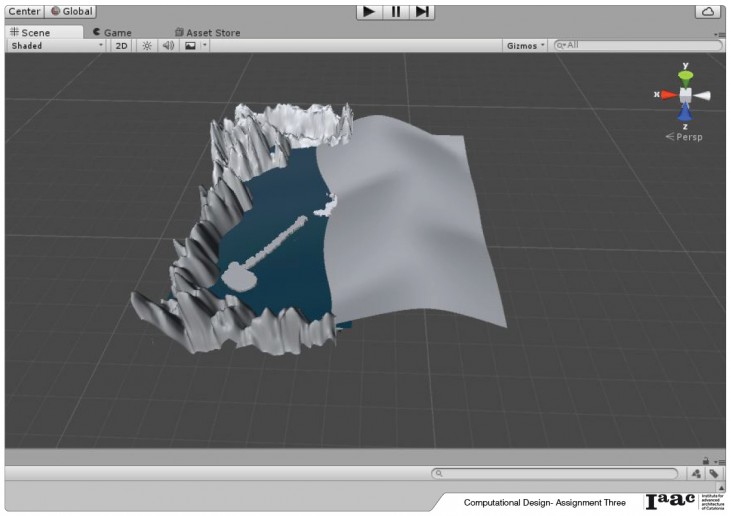Image resolution: width=730 pixels, height=516 pixels.
Task: Open the scene effects dropdown arrow
Action: 204,45
